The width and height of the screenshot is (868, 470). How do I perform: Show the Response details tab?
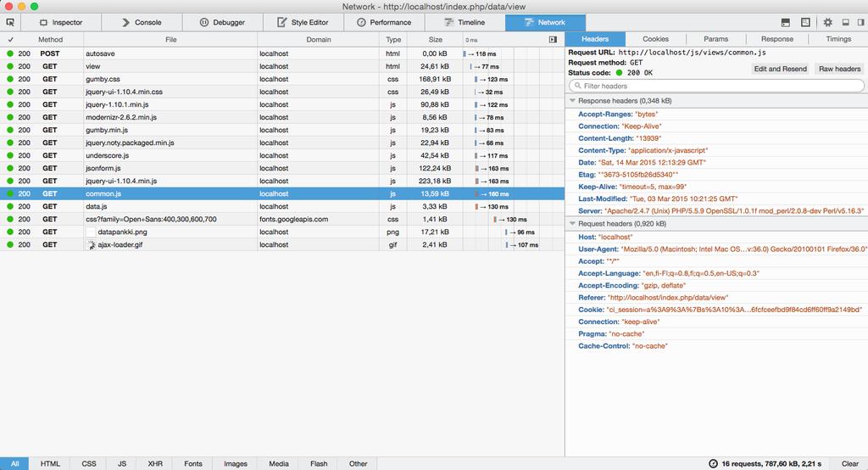pyautogui.click(x=776, y=39)
